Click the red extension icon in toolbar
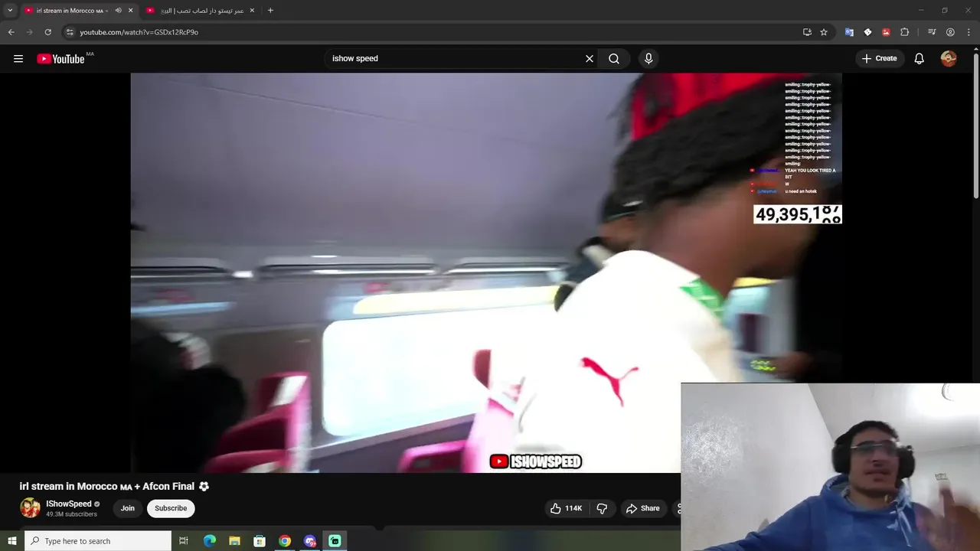Viewport: 980px width, 551px height. [886, 32]
